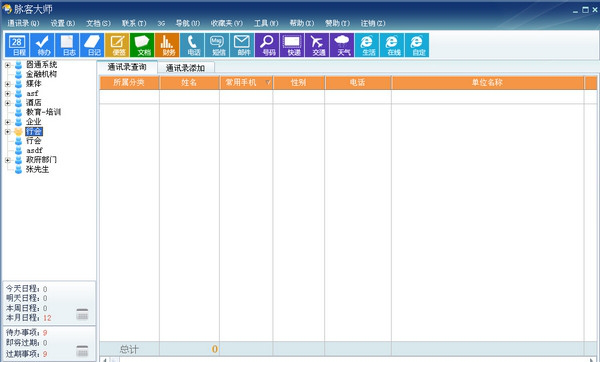Expand the asf tree node
Image resolution: width=600 pixels, height=376 pixels.
click(8, 93)
